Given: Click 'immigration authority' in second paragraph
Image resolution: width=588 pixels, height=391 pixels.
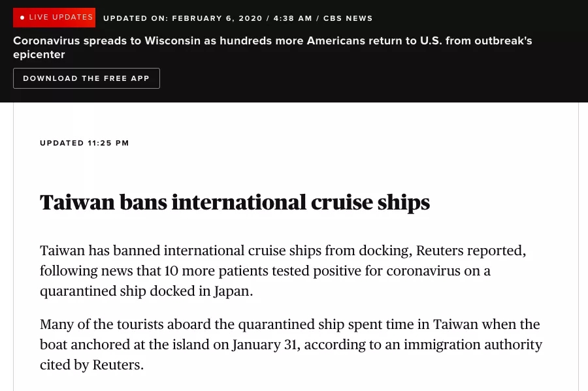Looking at the screenshot, I should pyautogui.click(x=473, y=345).
